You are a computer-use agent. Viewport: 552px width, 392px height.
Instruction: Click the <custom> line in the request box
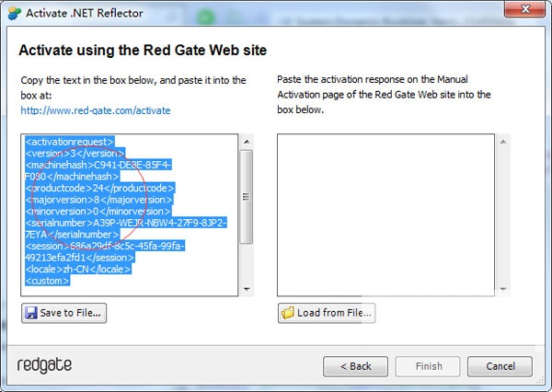48,281
